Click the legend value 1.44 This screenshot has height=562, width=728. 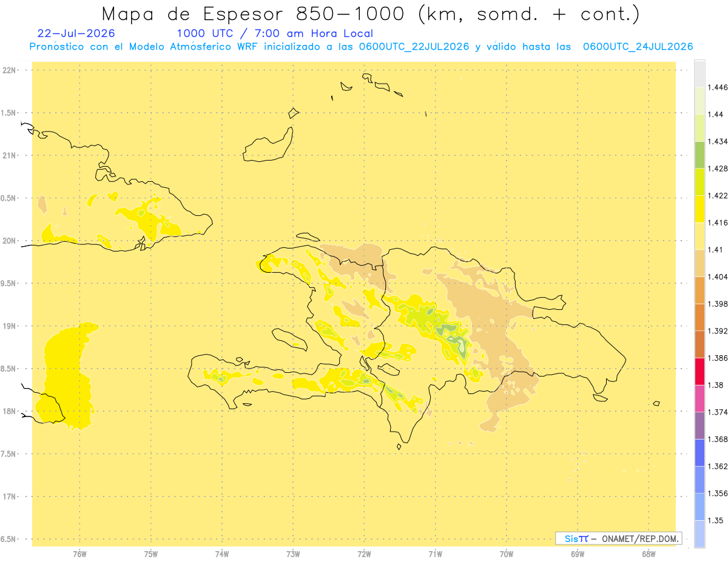pyautogui.click(x=716, y=115)
